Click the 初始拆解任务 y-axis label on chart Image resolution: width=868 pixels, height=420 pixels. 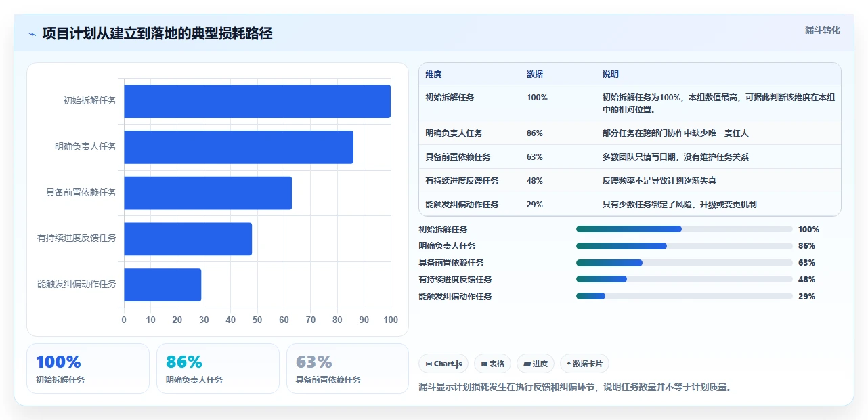[90, 100]
